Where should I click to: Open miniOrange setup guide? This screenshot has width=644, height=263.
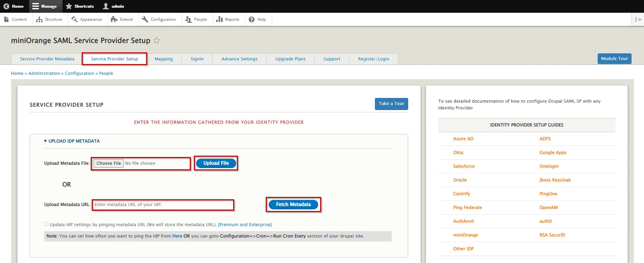coord(466,235)
